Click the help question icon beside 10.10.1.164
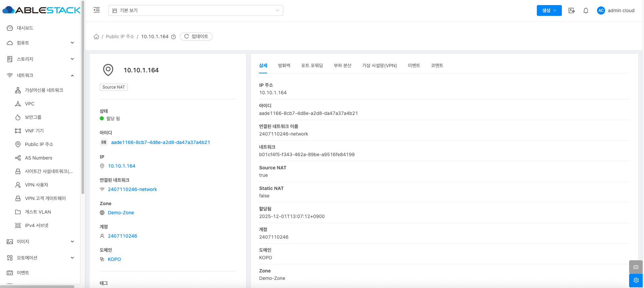 point(173,37)
